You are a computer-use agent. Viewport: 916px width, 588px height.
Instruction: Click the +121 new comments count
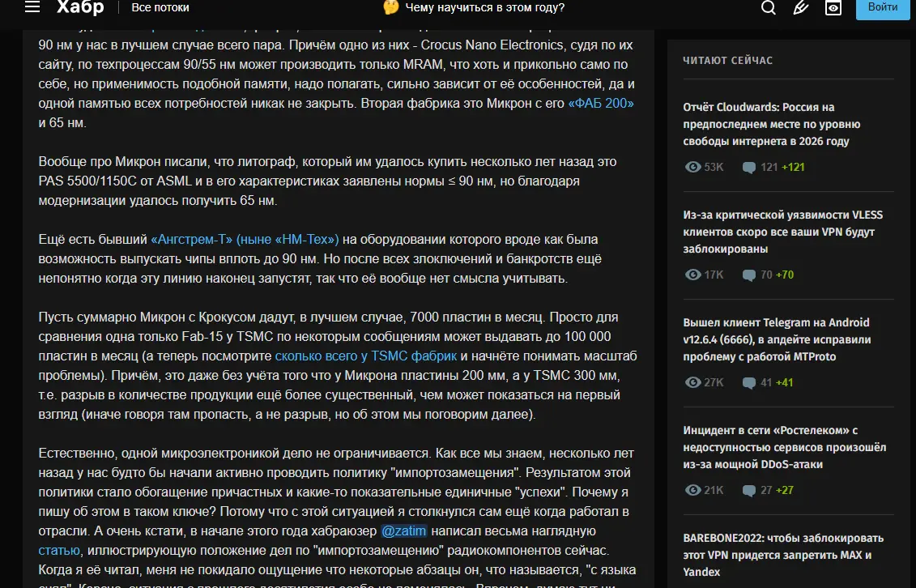tap(793, 167)
